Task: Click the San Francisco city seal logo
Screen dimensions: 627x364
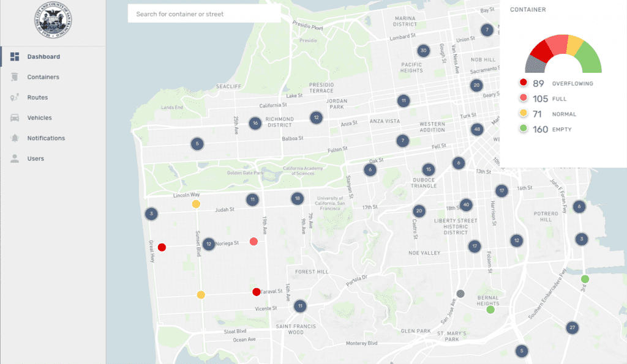Action: pyautogui.click(x=53, y=23)
